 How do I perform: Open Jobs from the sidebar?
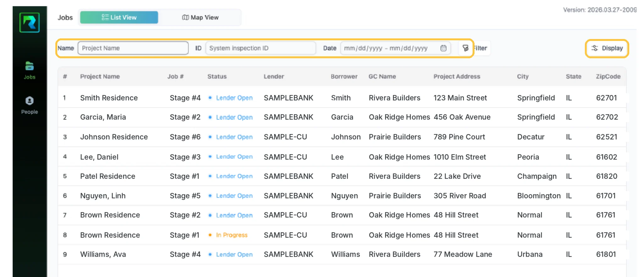30,71
